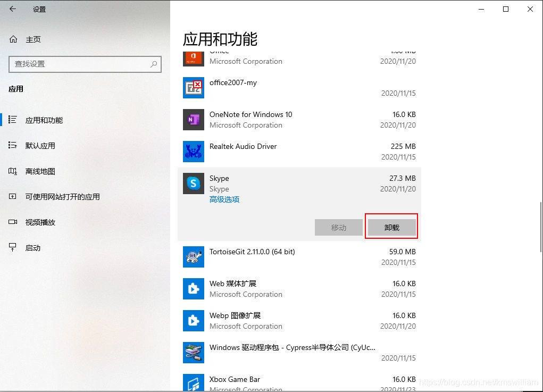Select Realtek Audio Driver entry
This screenshot has height=392, width=543.
(x=243, y=146)
